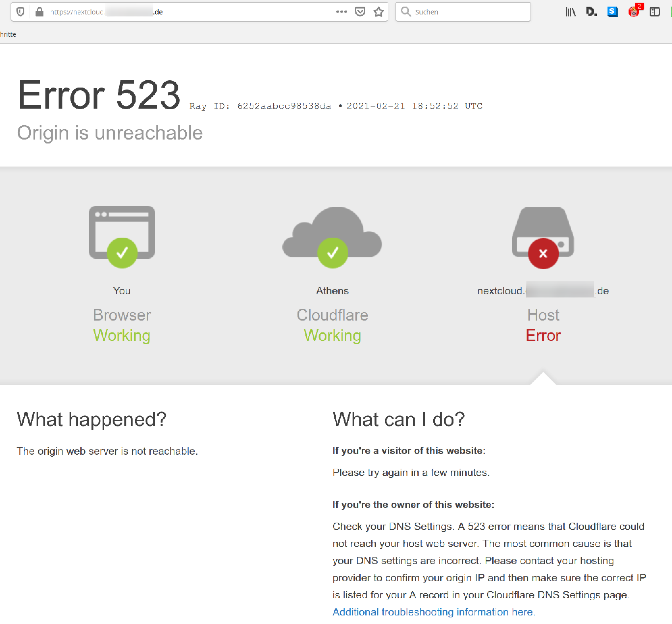Click the padlock site security icon

tap(39, 12)
